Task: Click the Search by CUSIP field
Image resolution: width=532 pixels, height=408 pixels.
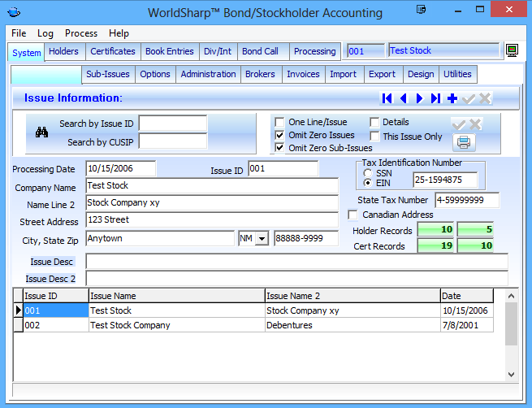Action: tap(172, 142)
